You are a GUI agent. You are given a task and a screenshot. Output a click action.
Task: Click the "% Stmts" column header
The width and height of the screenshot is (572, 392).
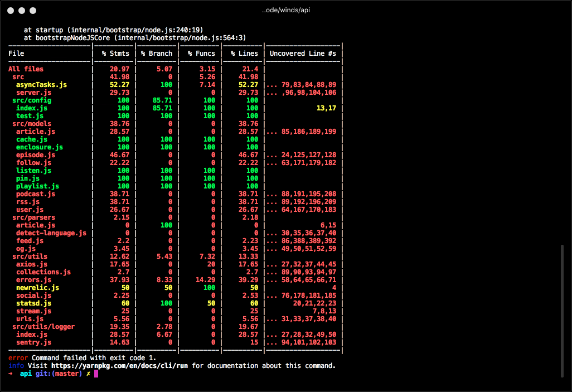click(x=115, y=54)
